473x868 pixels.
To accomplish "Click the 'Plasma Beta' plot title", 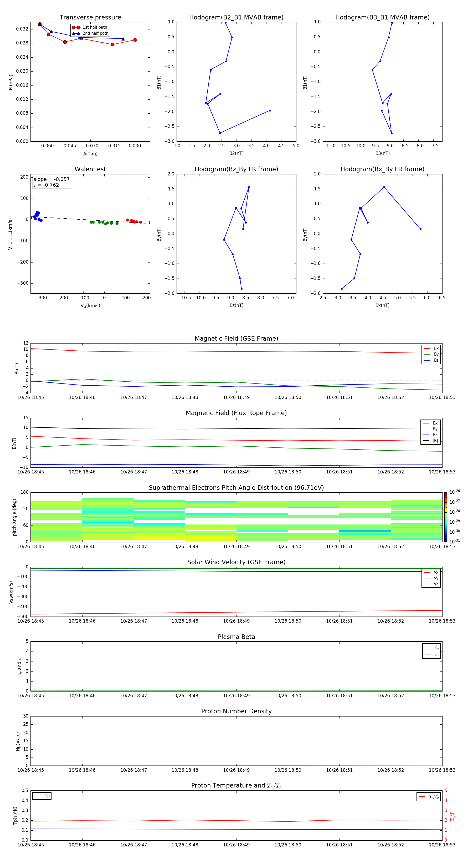I will [x=236, y=637].
